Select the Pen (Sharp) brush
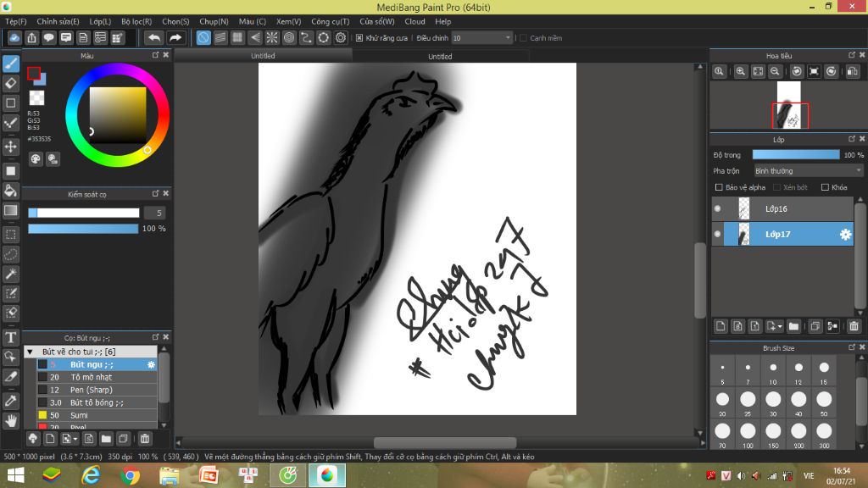 click(97, 390)
